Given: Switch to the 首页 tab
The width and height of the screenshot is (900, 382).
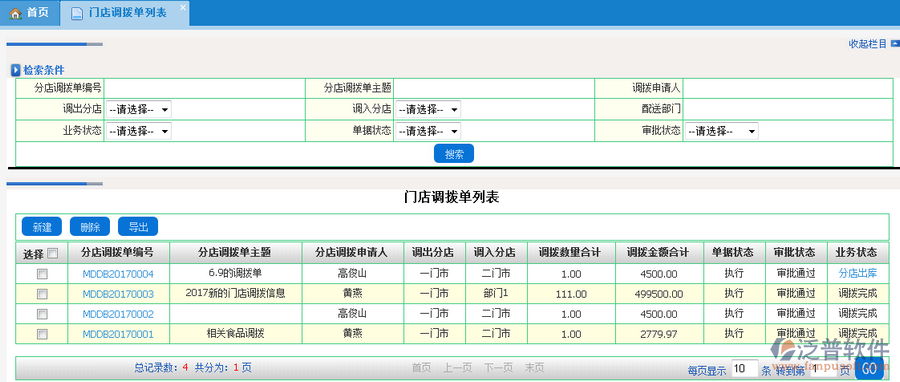Looking at the screenshot, I should [x=30, y=13].
